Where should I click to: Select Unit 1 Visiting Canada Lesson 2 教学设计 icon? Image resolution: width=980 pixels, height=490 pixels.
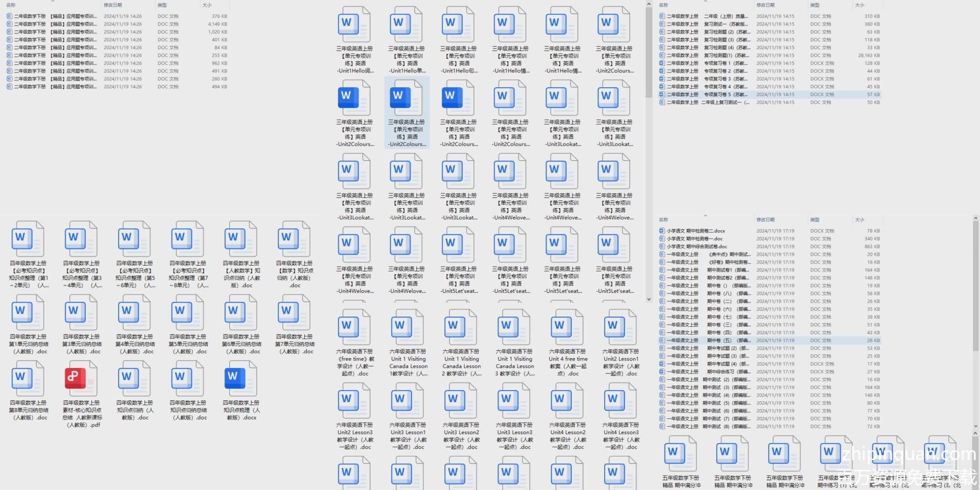pyautogui.click(x=461, y=327)
